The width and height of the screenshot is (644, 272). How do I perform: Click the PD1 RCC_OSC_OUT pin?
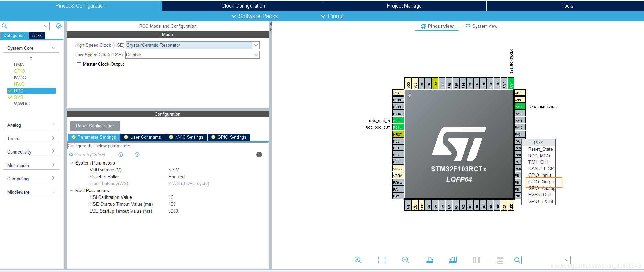398,127
